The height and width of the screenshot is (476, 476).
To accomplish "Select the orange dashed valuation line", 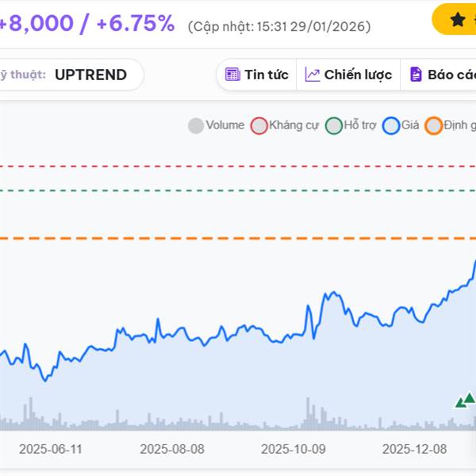I will click(x=238, y=238).
